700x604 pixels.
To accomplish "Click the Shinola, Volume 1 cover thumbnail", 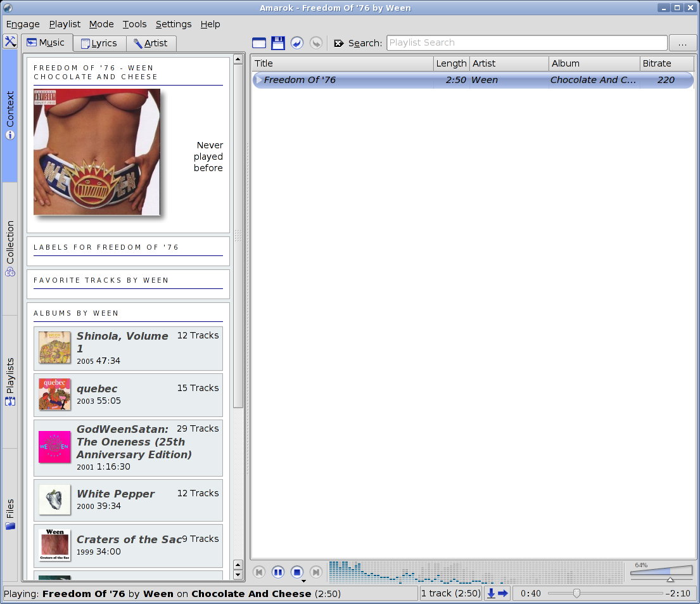I will coord(54,347).
